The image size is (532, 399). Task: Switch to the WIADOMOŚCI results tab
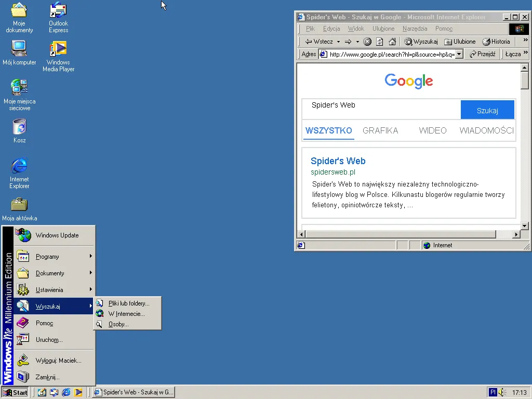(x=486, y=130)
